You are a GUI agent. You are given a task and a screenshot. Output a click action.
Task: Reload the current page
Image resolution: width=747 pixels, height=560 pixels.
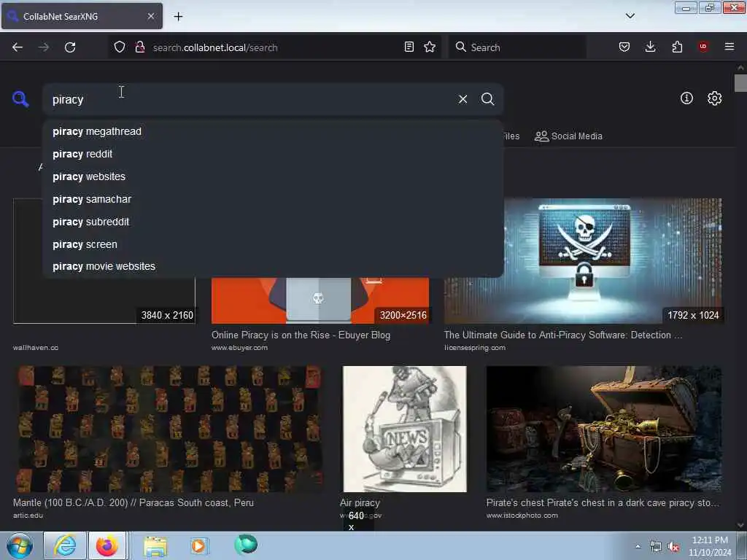(70, 47)
